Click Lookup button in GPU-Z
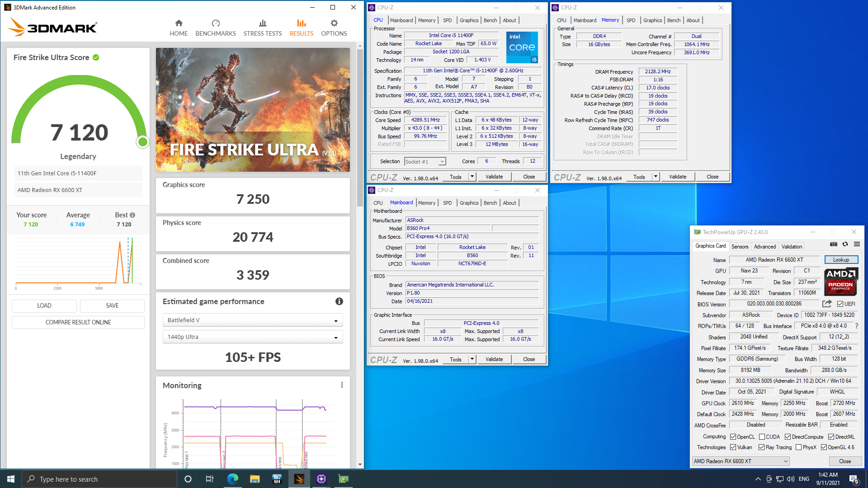868x488 pixels. tap(841, 260)
